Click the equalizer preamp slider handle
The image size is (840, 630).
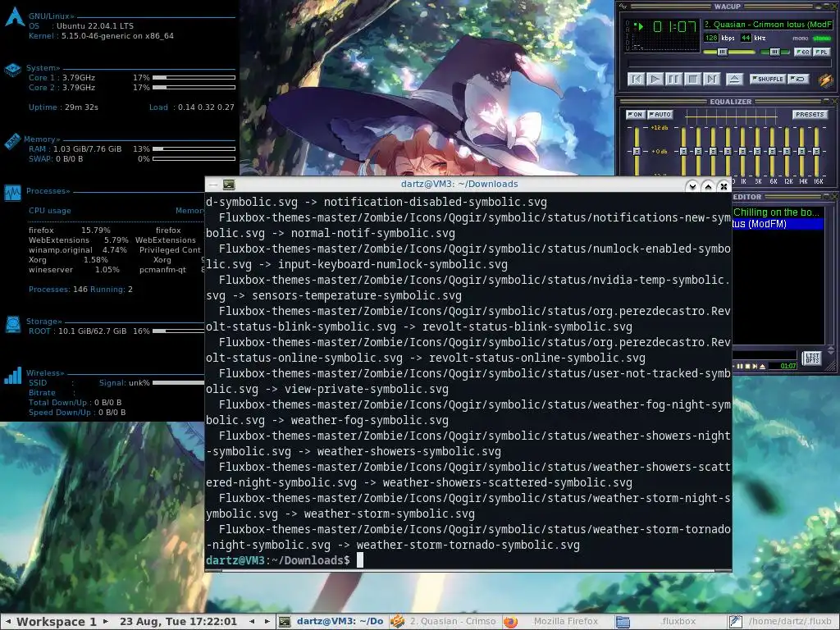[x=637, y=152]
